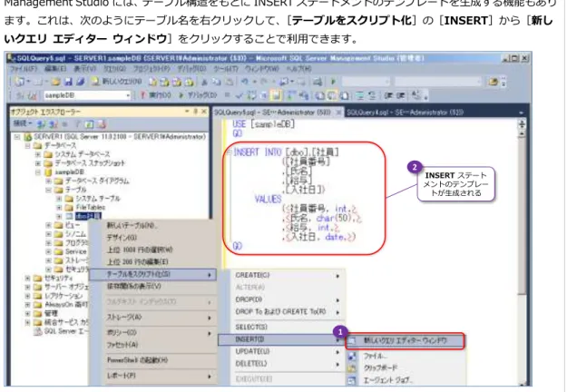
Task: Open テーブルをスクリプト化 submenu
Action: point(152,275)
